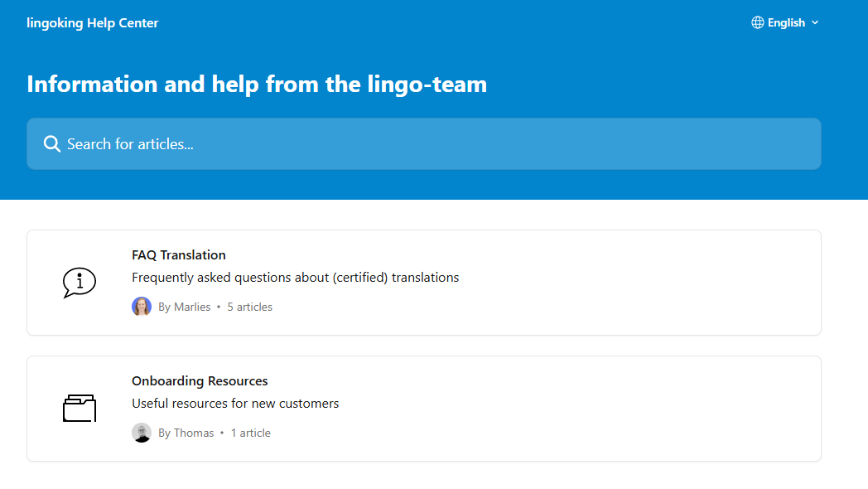Click Useful resources for new customers text
The image size is (868, 489).
(235, 404)
